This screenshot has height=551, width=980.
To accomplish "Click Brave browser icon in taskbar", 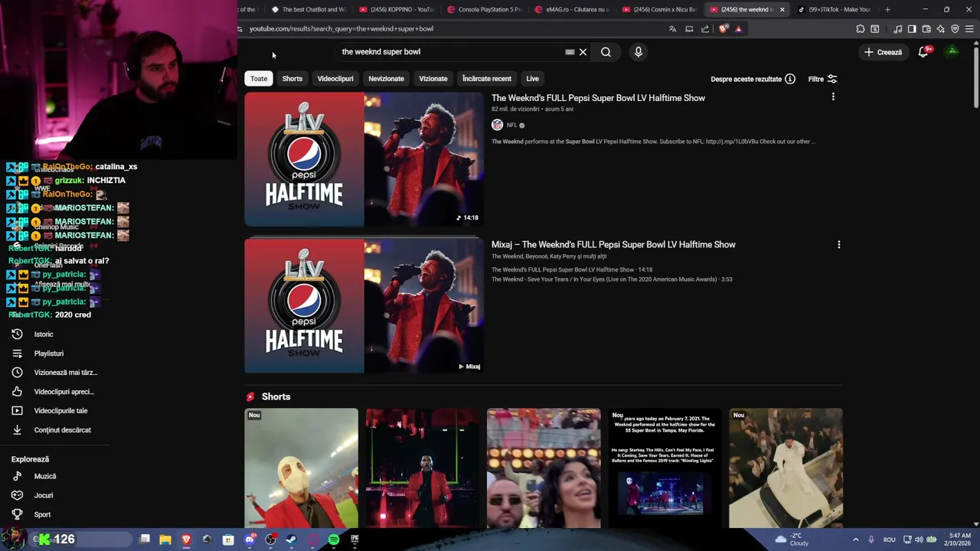I will 186,540.
